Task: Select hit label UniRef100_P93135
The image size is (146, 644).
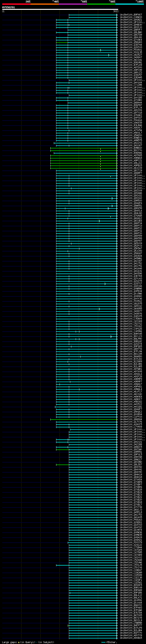Action: coord(131,53)
